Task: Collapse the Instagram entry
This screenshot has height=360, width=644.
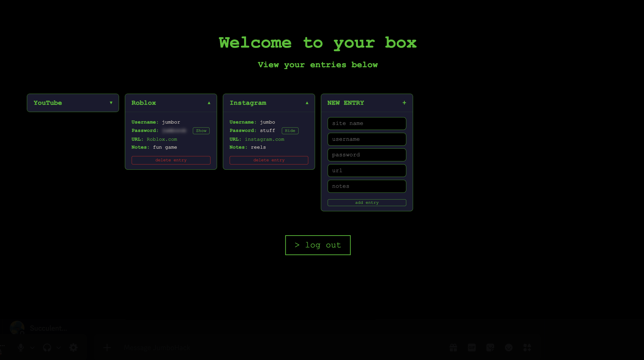Action: (307, 103)
